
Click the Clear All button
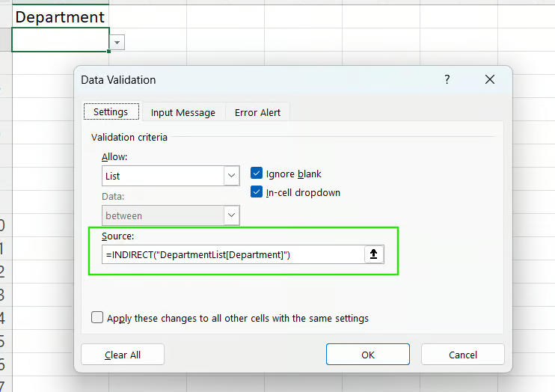123,355
